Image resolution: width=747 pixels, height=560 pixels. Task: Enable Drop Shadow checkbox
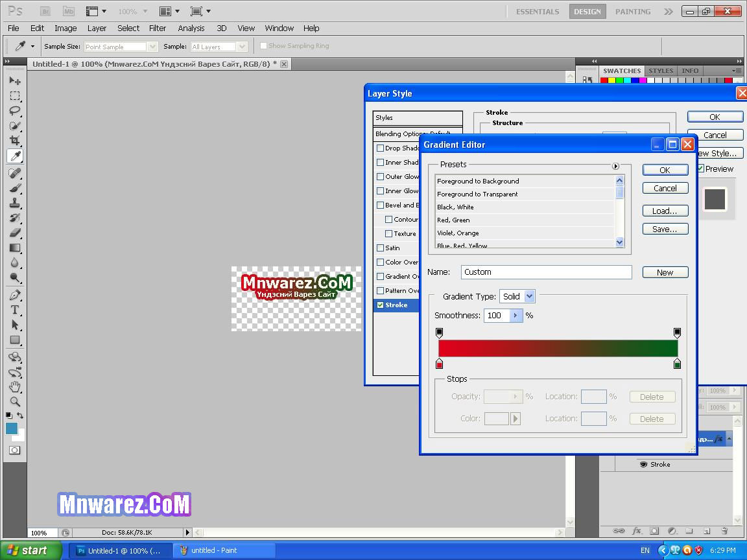pyautogui.click(x=380, y=148)
